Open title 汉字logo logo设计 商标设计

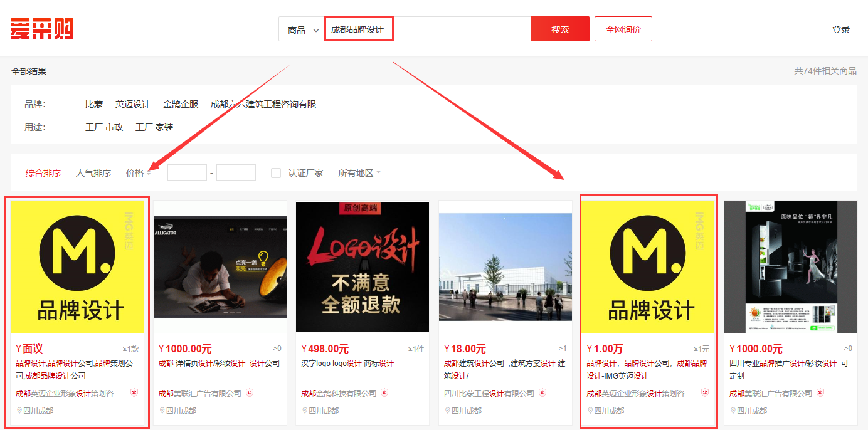pos(347,364)
